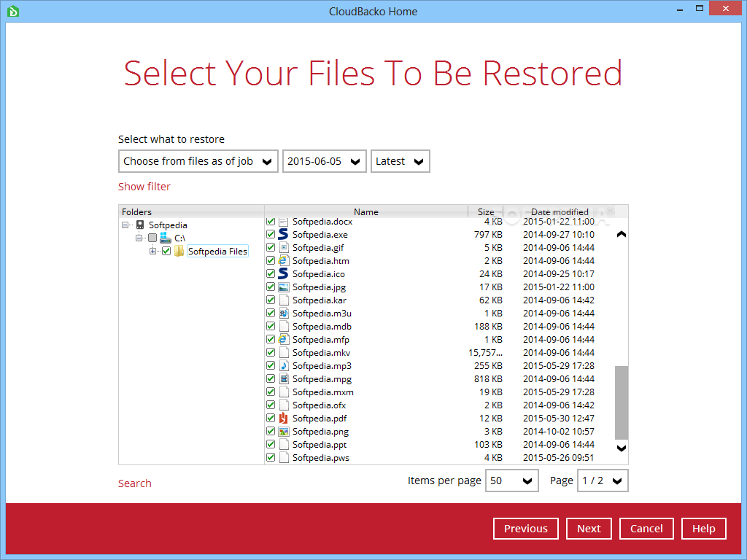The image size is (747, 560).
Task: Click the Softpedia.kar file icon
Action: tap(284, 300)
